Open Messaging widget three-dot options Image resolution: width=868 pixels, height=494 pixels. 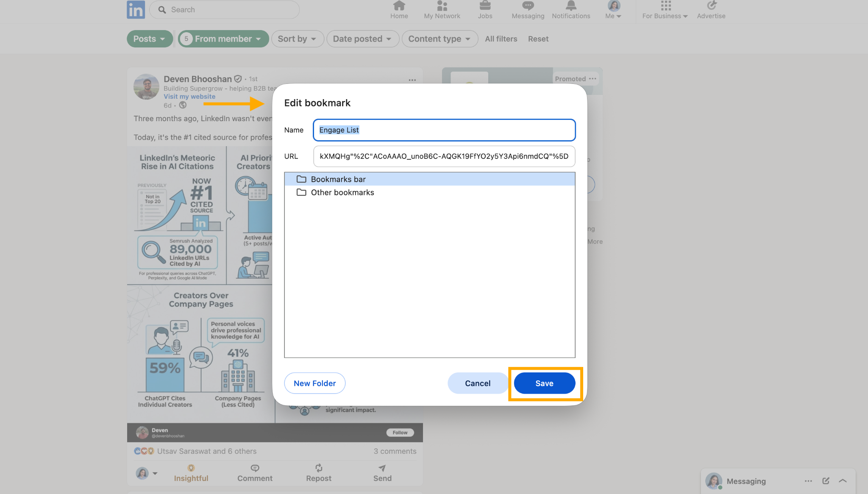[808, 481]
